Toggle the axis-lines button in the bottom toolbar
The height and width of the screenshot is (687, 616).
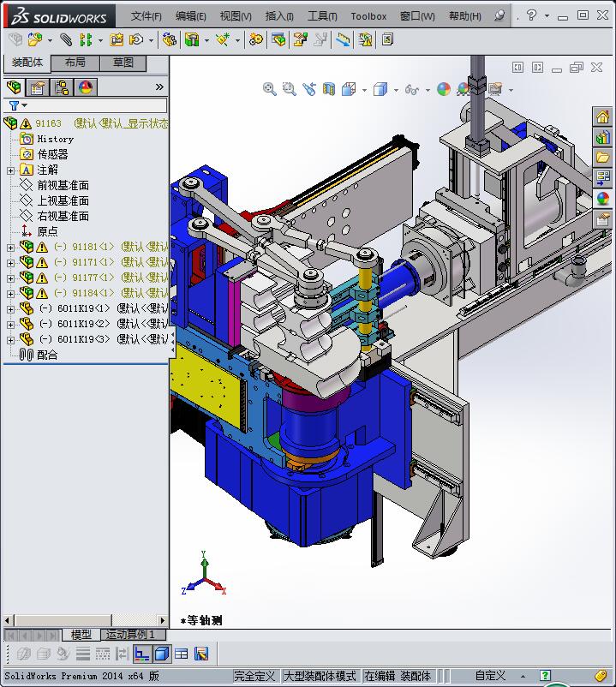pos(142,654)
